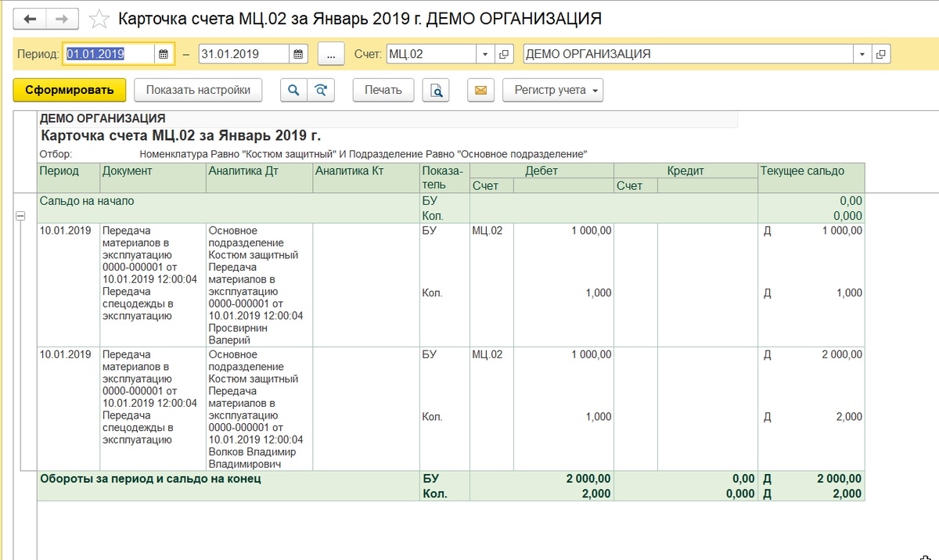Viewport: 939px width, 560px height.
Task: Open print preview icon
Action: pyautogui.click(x=436, y=91)
